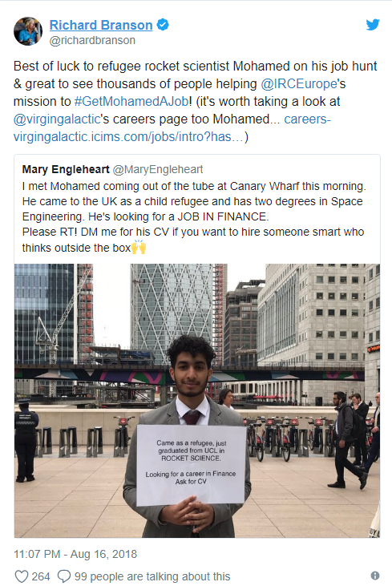Open the tweet info icon

(x=375, y=576)
